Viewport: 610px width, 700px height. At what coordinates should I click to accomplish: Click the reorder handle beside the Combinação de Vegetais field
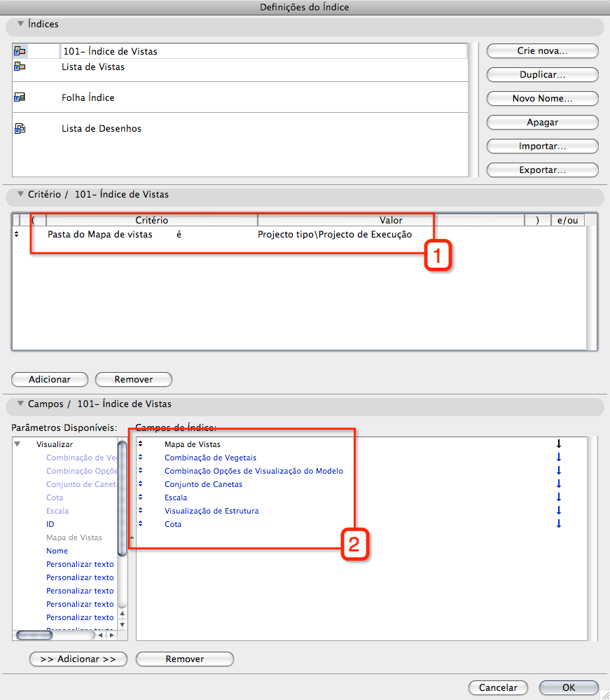click(x=140, y=457)
